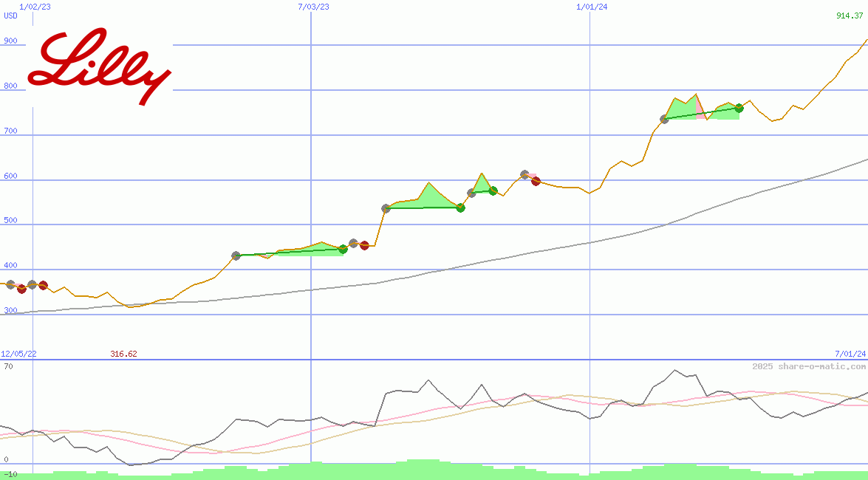Click the green exit marker near 445
This screenshot has height=480, width=868.
pyautogui.click(x=343, y=249)
